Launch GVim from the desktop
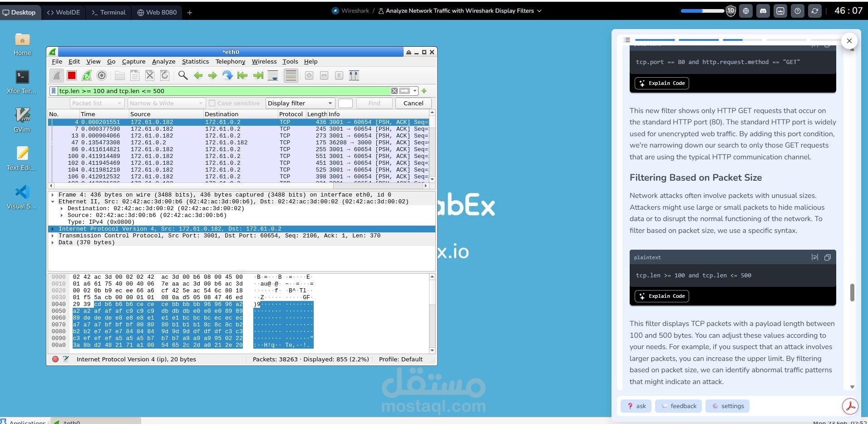Image resolution: width=868 pixels, height=424 pixels. [x=22, y=120]
